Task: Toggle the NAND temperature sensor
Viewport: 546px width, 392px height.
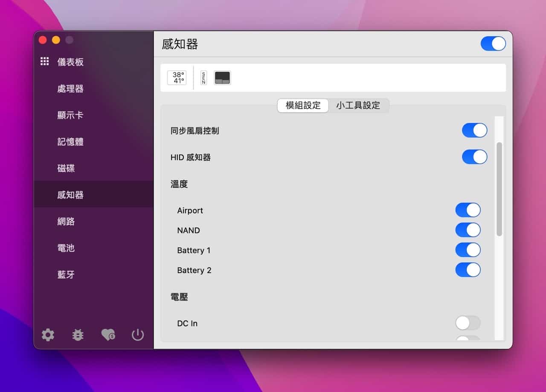Action: [x=468, y=230]
